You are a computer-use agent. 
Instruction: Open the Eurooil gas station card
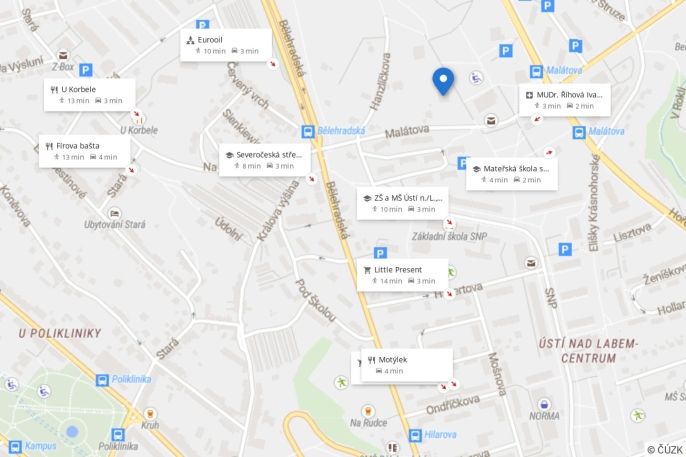coord(226,45)
